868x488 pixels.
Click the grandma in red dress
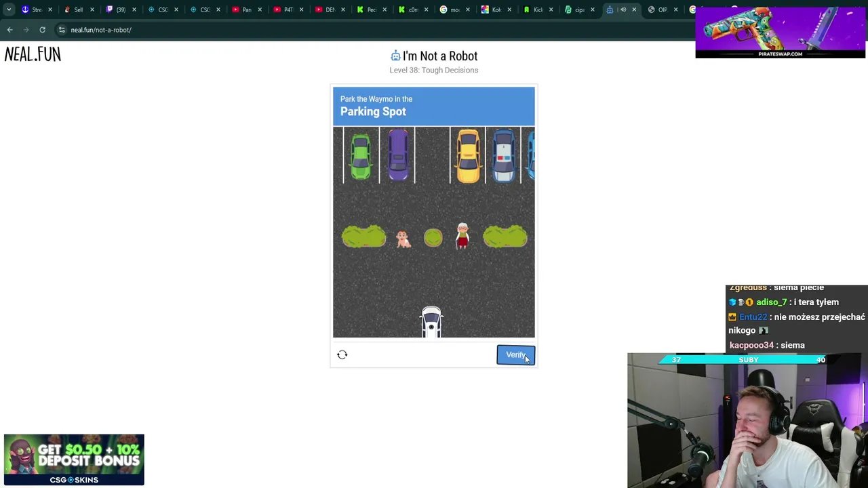(x=462, y=236)
